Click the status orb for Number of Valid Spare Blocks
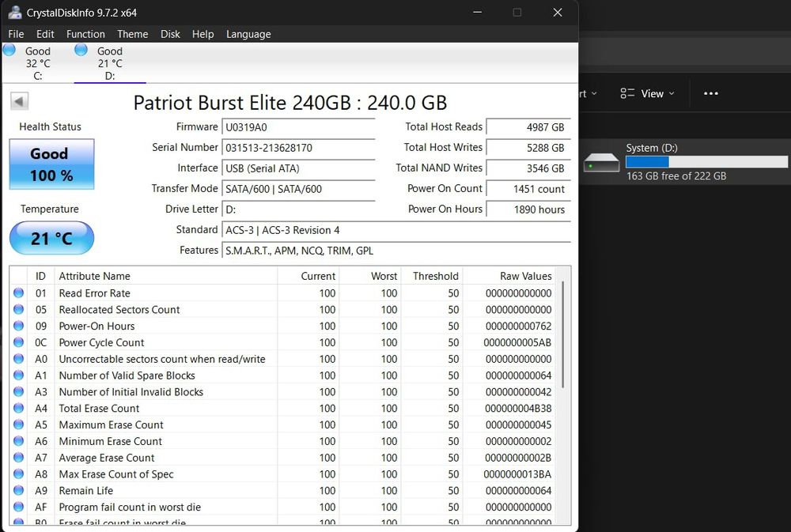Image resolution: width=791 pixels, height=532 pixels. [x=19, y=375]
